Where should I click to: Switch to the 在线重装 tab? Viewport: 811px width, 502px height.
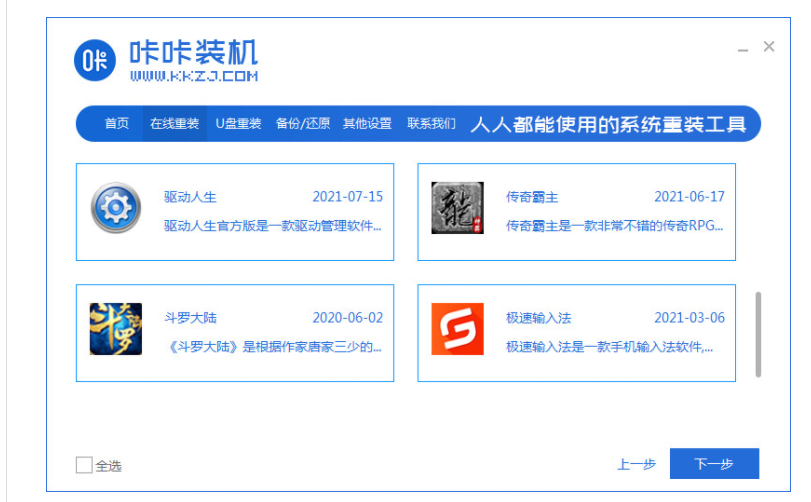pyautogui.click(x=175, y=124)
